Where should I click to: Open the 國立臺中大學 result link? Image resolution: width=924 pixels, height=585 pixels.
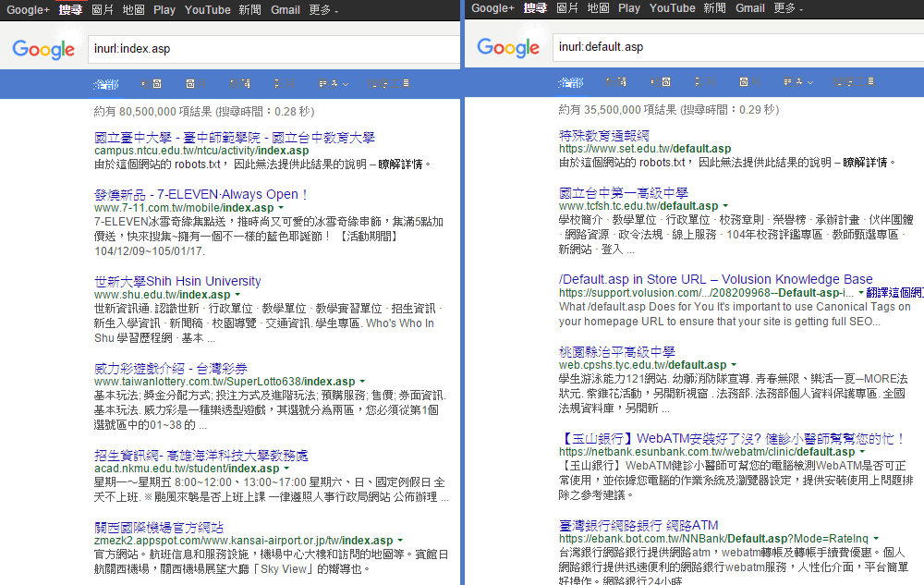click(x=235, y=138)
